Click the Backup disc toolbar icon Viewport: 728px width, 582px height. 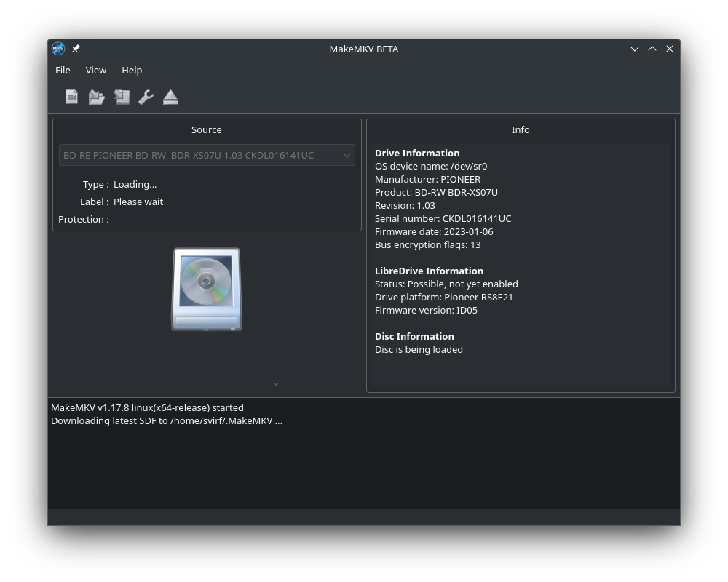(122, 97)
